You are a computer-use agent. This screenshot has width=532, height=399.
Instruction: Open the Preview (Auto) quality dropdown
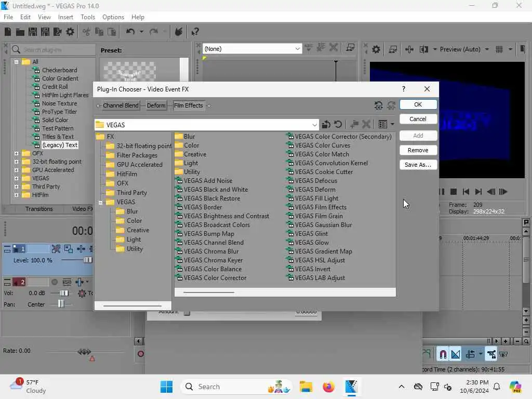(487, 49)
